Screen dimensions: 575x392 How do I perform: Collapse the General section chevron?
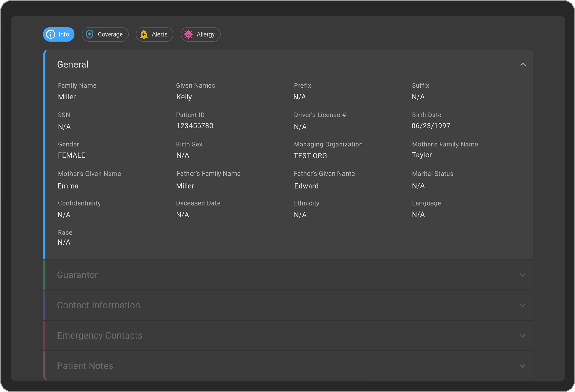523,64
